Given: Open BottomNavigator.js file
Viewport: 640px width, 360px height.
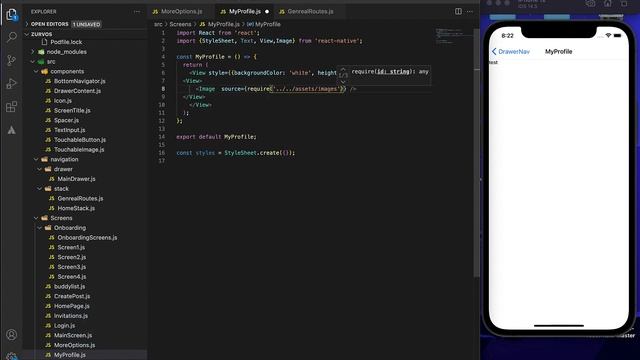Looking at the screenshot, I should point(80,81).
